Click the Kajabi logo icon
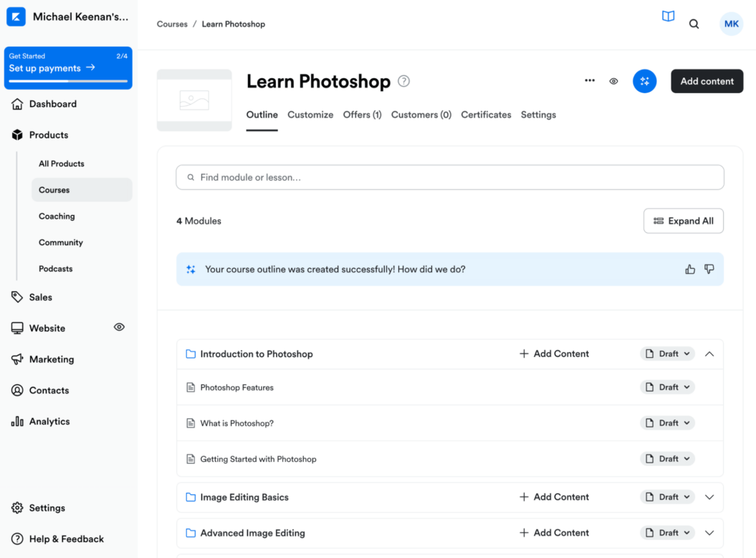Screen dimensions: 756x558 [x=16, y=17]
